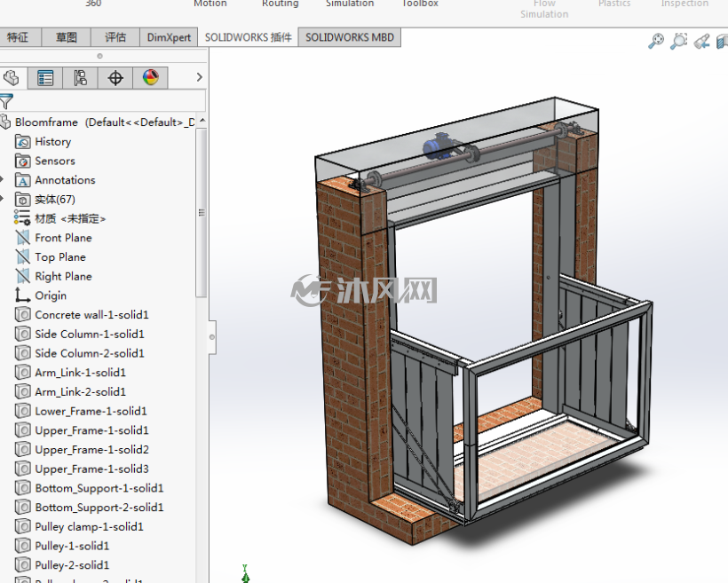Select Lower_Frame-1-solid1 body
Screen dimensions: 728x583
tap(82, 411)
